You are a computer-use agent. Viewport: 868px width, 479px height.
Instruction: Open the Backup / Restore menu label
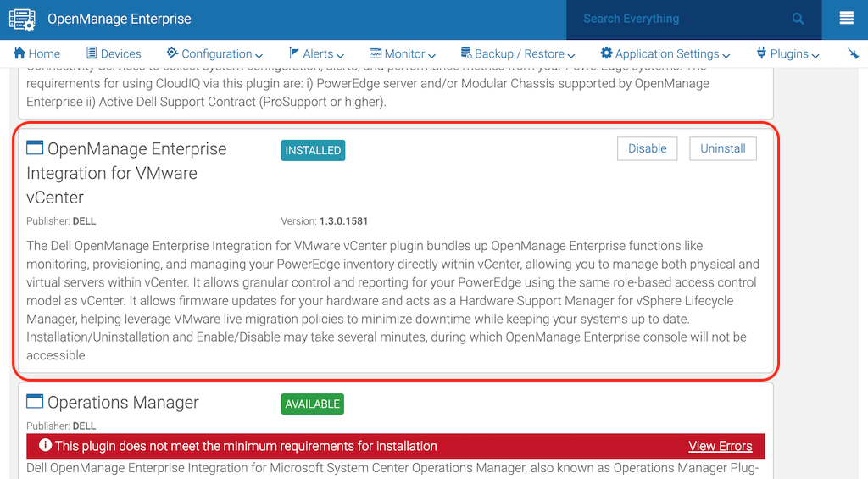click(x=520, y=53)
